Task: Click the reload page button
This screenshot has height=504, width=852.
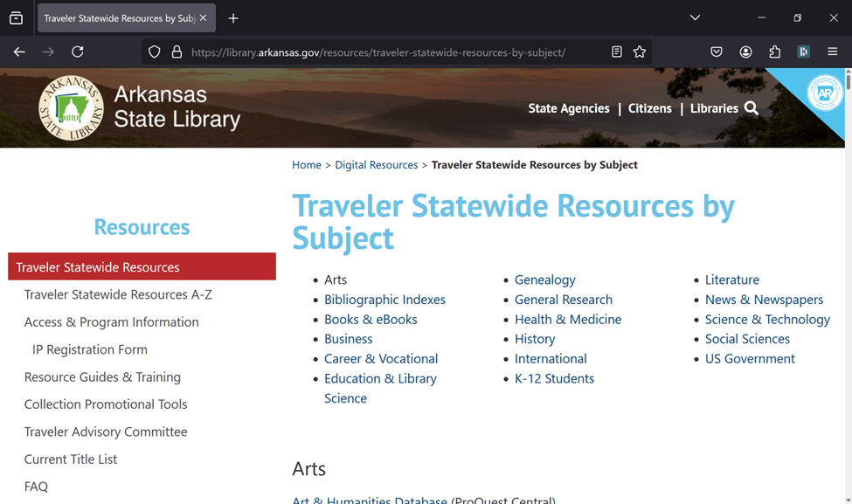Action: click(78, 52)
